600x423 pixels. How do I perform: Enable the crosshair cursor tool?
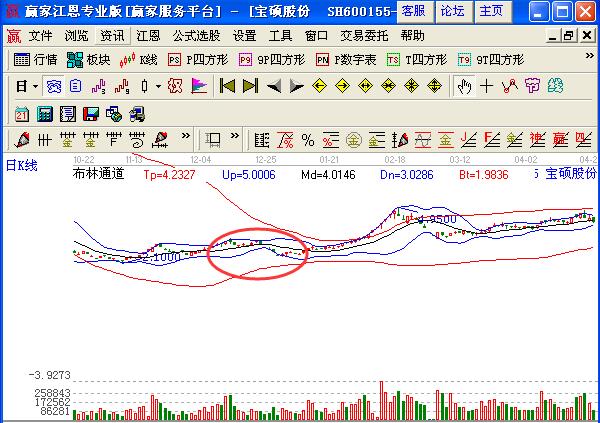pos(487,86)
